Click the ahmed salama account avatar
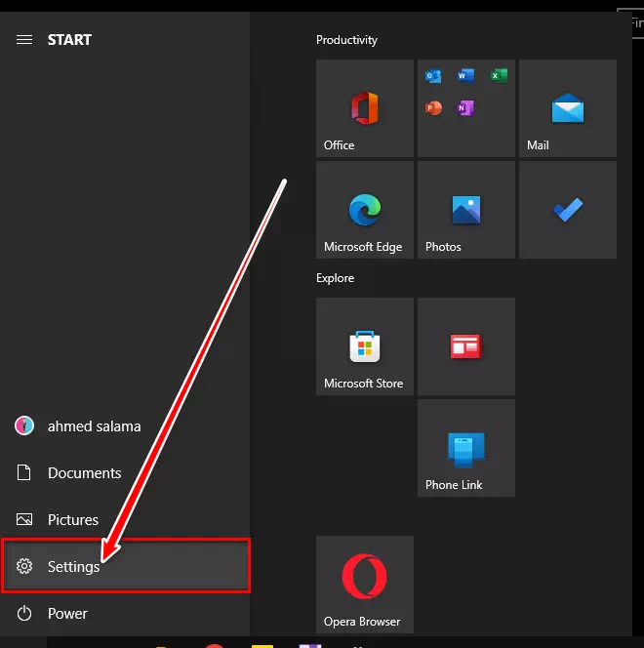 point(24,425)
